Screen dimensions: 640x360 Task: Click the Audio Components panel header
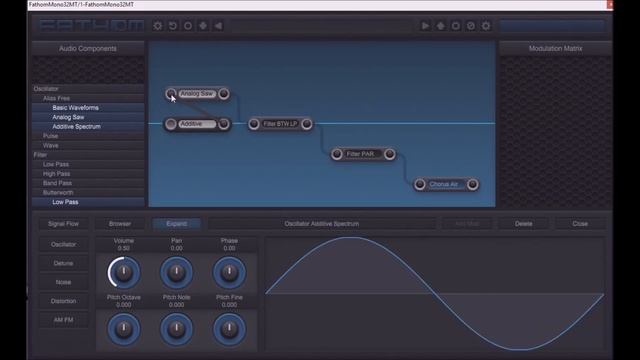pyautogui.click(x=88, y=48)
